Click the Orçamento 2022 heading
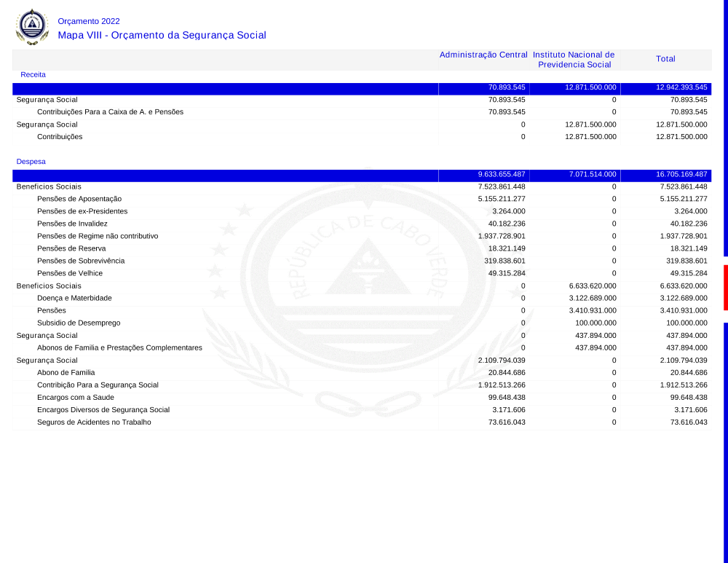The height and width of the screenshot is (563, 728). pos(89,21)
